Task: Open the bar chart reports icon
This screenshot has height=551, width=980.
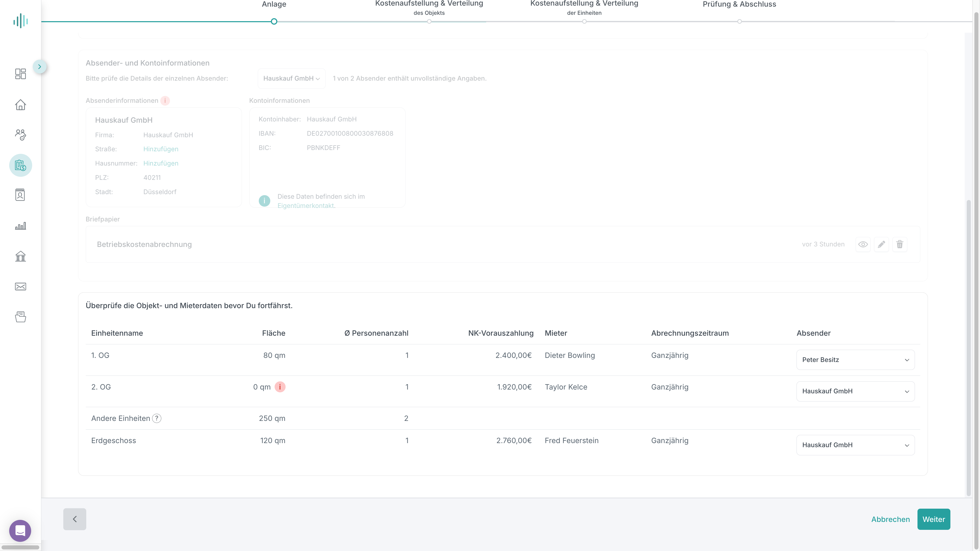Action: (20, 226)
